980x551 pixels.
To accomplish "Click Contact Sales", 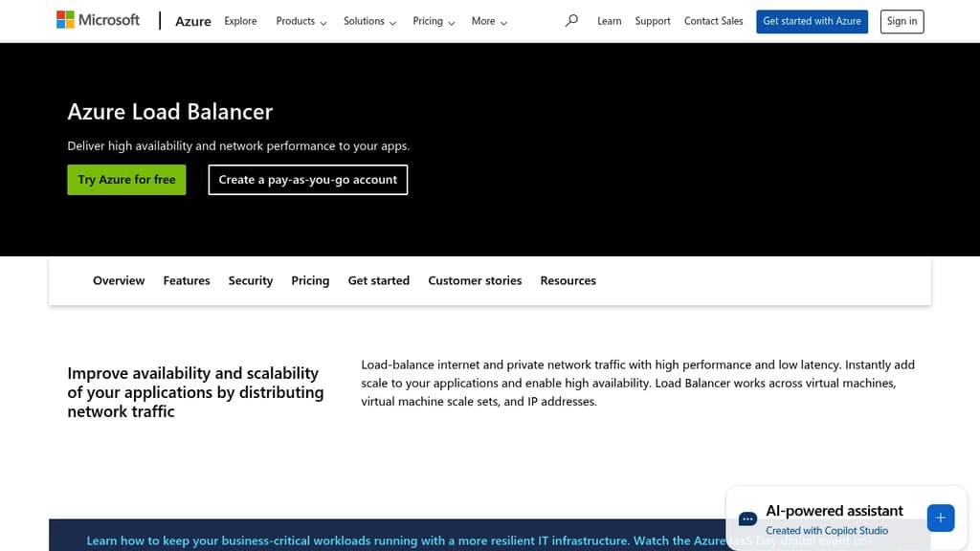I will pyautogui.click(x=713, y=21).
